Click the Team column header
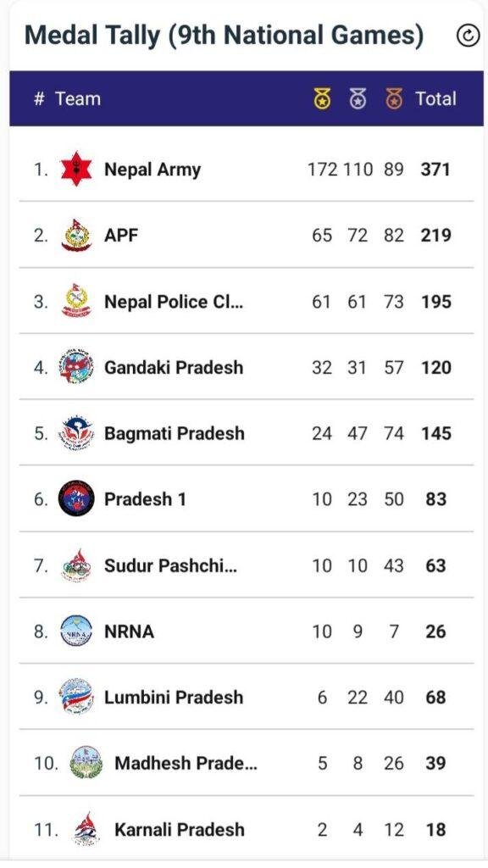Screen dimensions: 488x868 point(78,99)
